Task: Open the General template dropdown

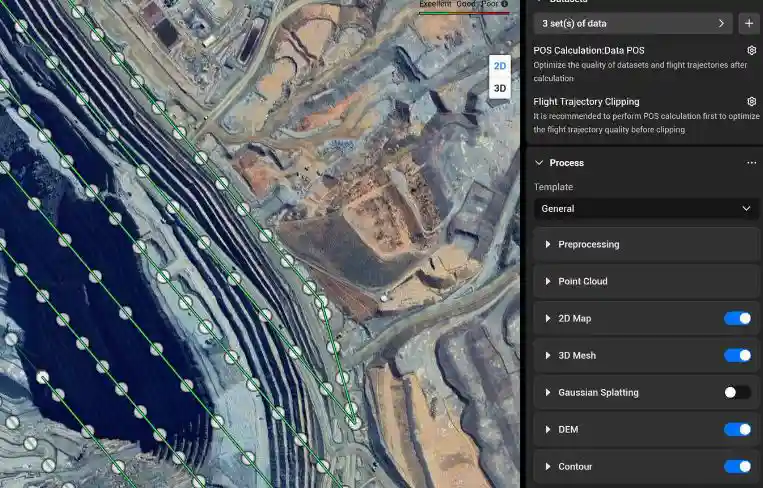Action: point(645,209)
